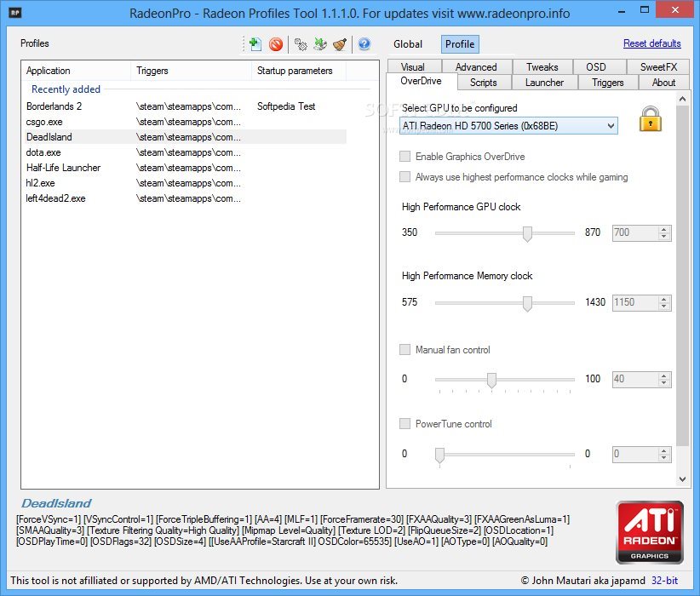Check PowerTune control
700x596 pixels.
(405, 424)
